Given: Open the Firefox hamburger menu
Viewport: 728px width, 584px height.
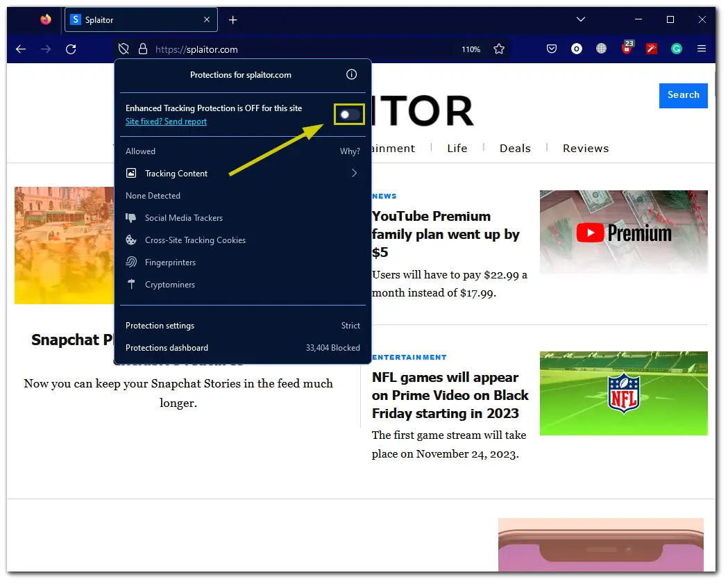Looking at the screenshot, I should (702, 49).
